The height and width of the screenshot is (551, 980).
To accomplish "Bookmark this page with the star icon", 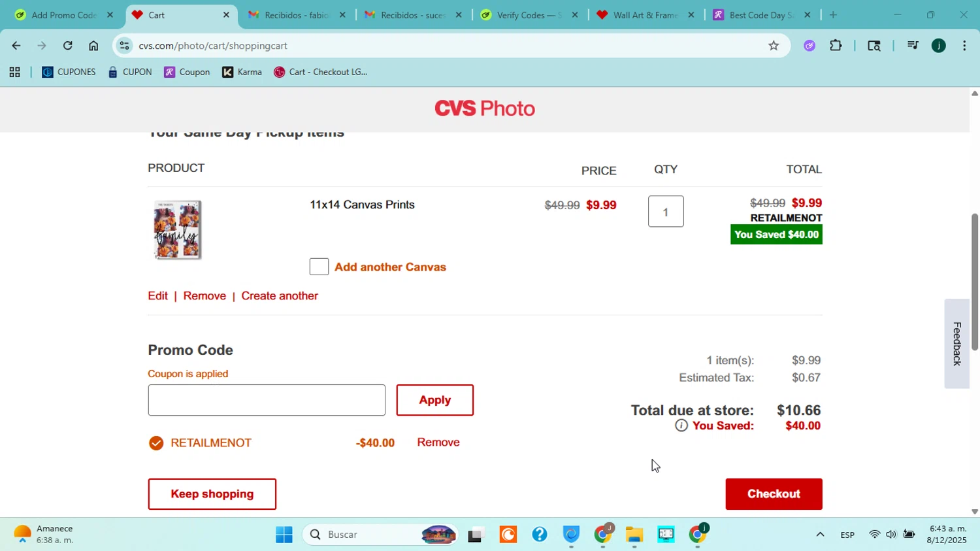I will tap(774, 46).
